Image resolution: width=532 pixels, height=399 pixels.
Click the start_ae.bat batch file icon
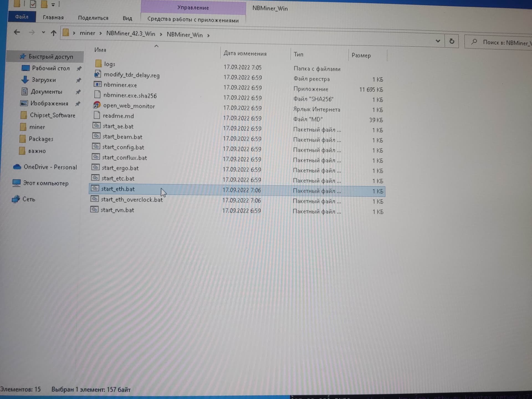[x=96, y=126]
